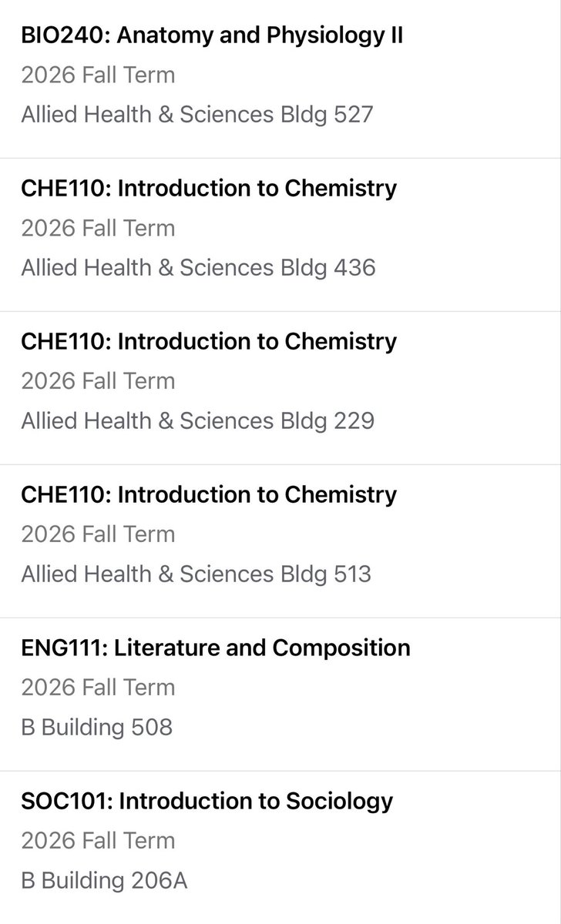
Task: Click 'Allied Health & Sciences Bldg 229' location
Action: pyautogui.click(x=197, y=421)
